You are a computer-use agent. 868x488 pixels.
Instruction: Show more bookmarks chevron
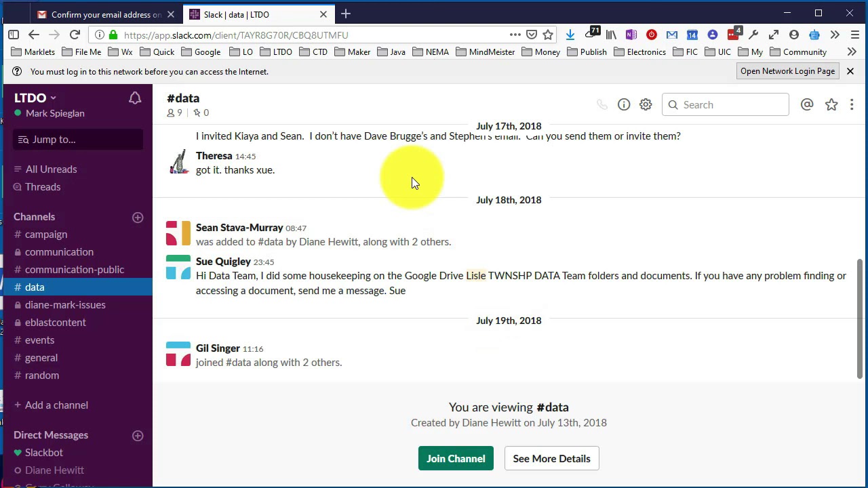tap(852, 52)
